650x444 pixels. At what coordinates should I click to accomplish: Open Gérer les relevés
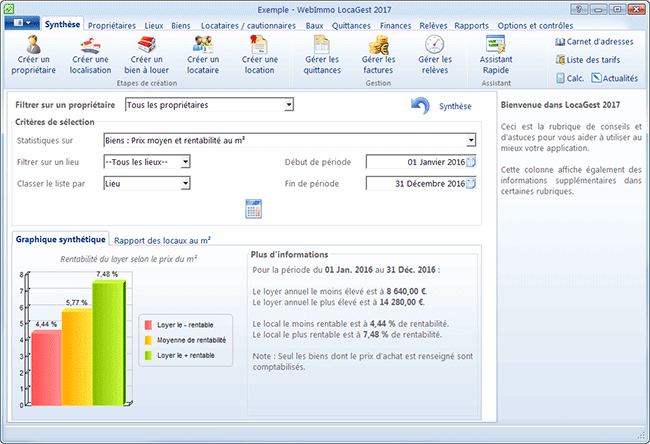tap(434, 46)
